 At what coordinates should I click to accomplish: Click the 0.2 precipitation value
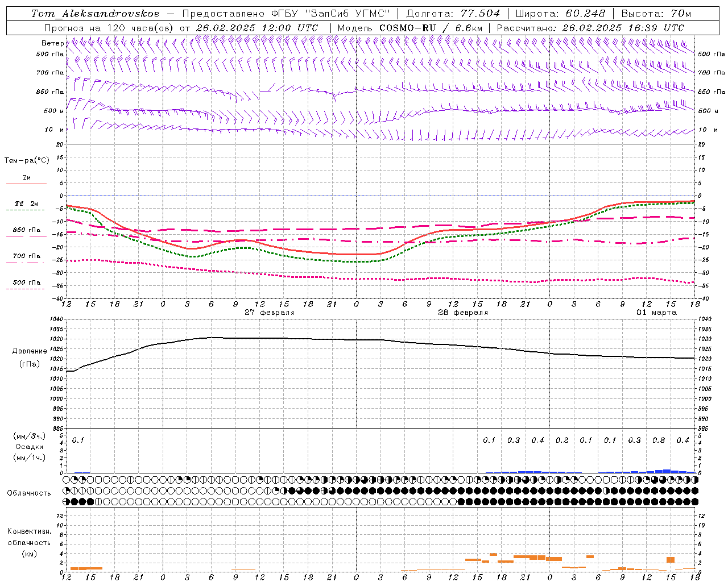point(562,440)
